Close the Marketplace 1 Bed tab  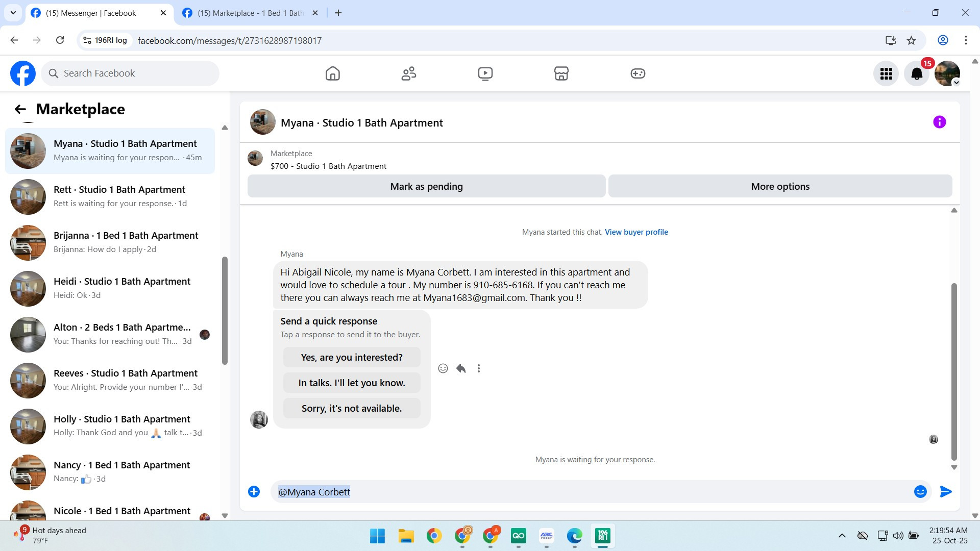(315, 13)
